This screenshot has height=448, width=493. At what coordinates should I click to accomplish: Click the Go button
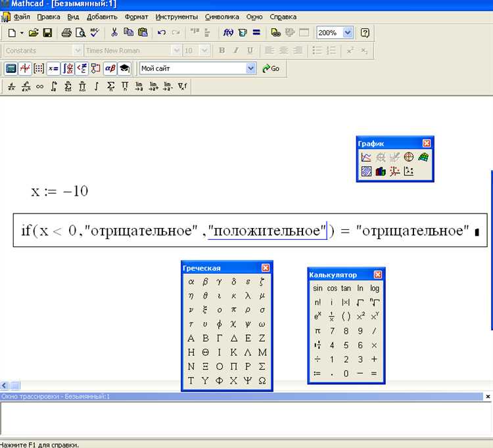(x=271, y=68)
